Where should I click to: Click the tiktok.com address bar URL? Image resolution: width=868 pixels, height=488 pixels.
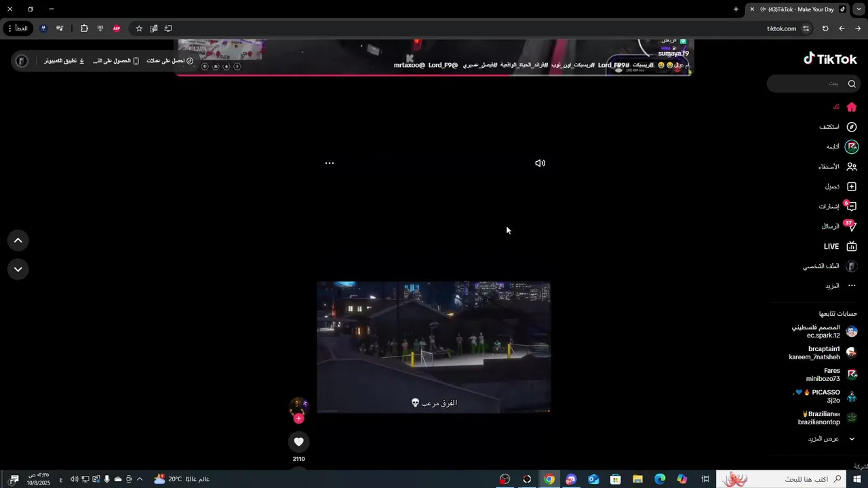[781, 28]
